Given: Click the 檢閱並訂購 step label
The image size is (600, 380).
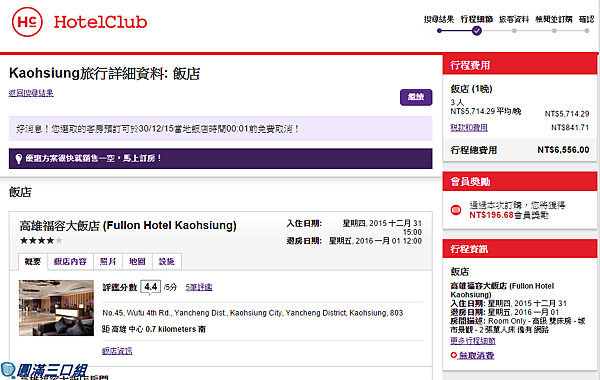Looking at the screenshot, I should [x=554, y=19].
